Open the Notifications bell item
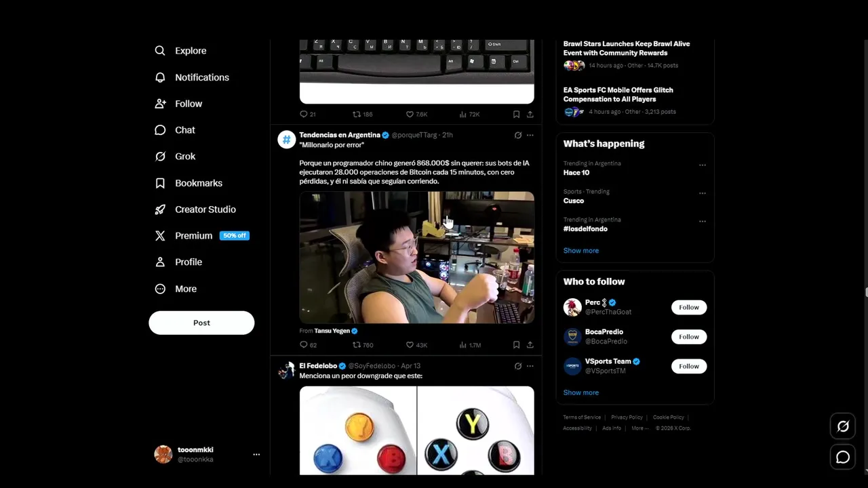The width and height of the screenshot is (868, 488). tap(192, 77)
